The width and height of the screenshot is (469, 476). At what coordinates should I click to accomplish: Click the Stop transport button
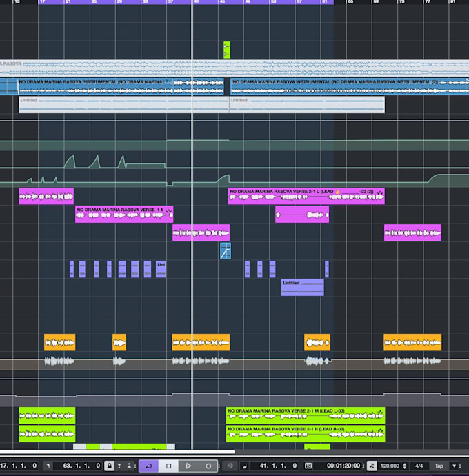point(169,466)
